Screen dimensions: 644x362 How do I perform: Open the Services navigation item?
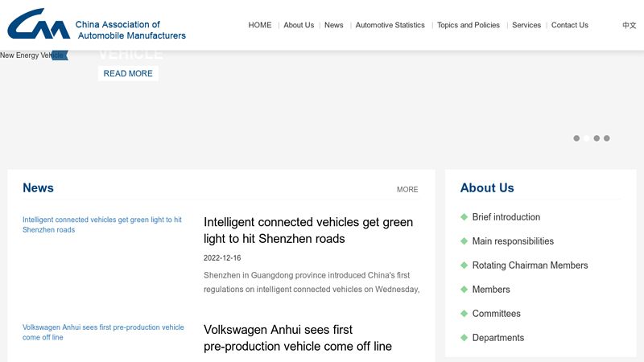(526, 25)
